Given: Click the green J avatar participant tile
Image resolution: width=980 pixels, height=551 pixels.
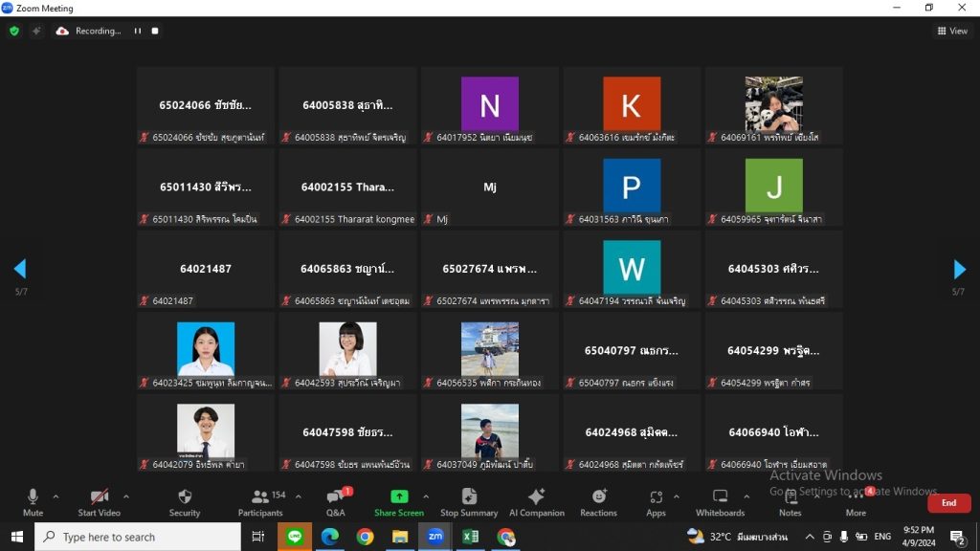Looking at the screenshot, I should tap(773, 187).
